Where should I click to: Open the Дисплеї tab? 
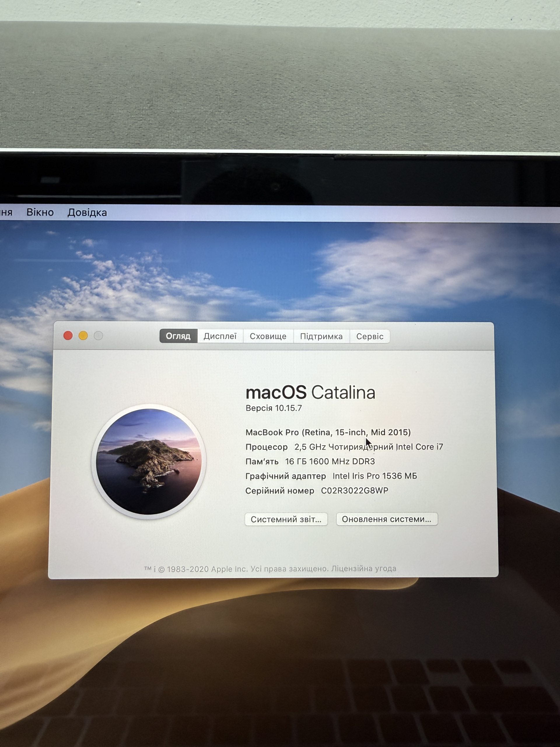220,336
